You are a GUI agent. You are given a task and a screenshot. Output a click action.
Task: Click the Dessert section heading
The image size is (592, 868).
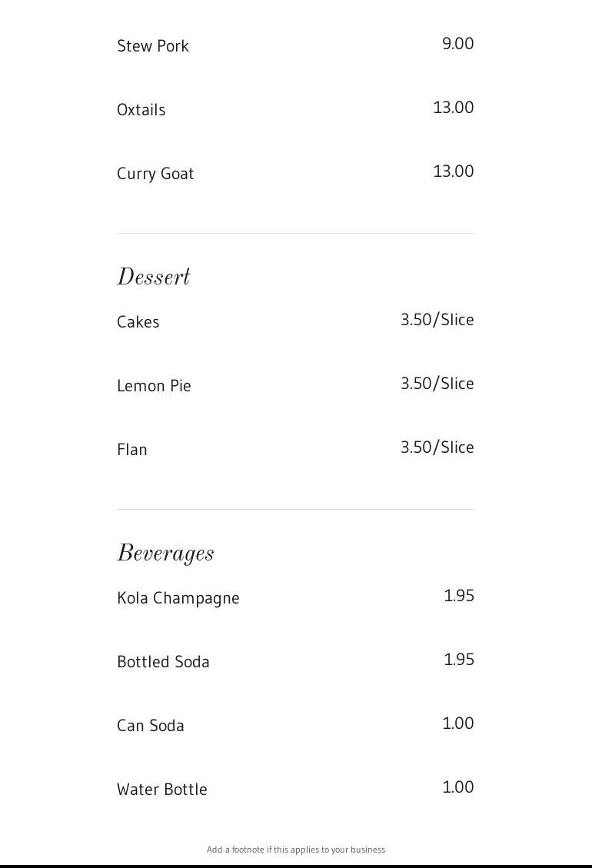[x=154, y=278]
